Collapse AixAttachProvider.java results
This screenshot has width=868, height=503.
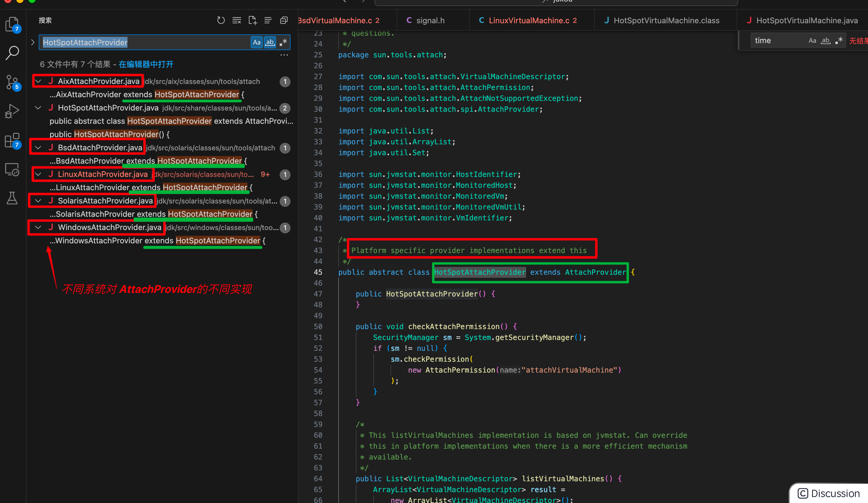[38, 81]
